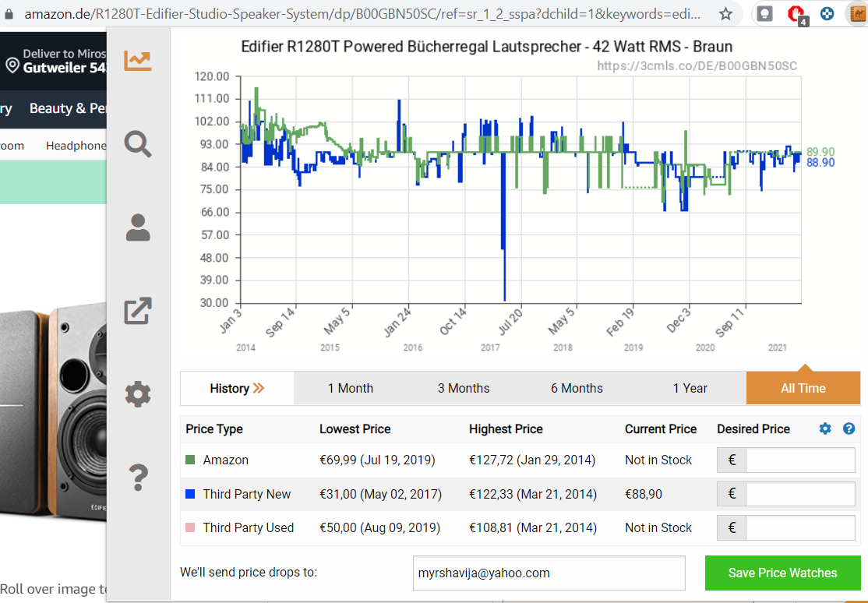Image resolution: width=868 pixels, height=603 pixels.
Task: Click Beauty & Personal care nav link
Action: (68, 108)
